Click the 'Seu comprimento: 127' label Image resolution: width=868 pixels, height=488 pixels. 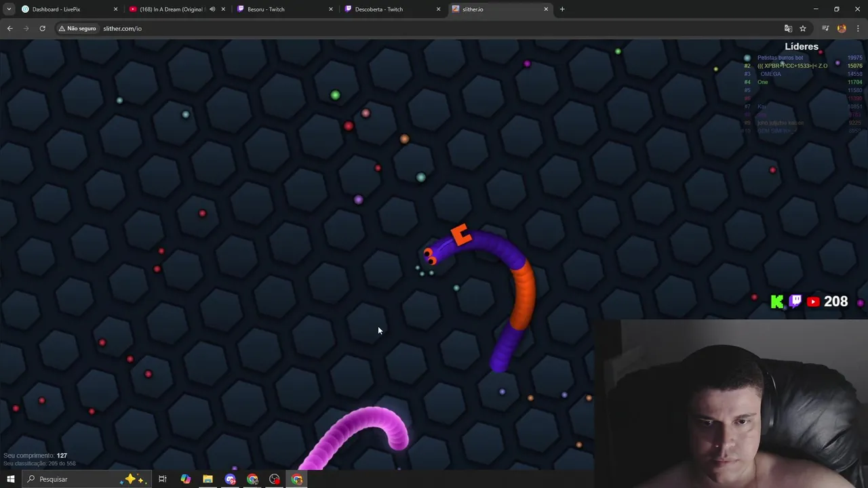[x=35, y=455]
